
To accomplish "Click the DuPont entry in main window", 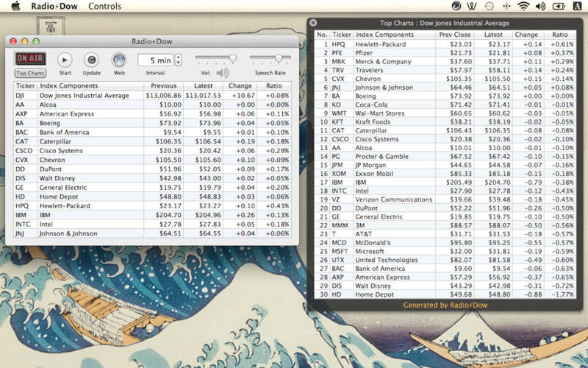I will point(50,169).
